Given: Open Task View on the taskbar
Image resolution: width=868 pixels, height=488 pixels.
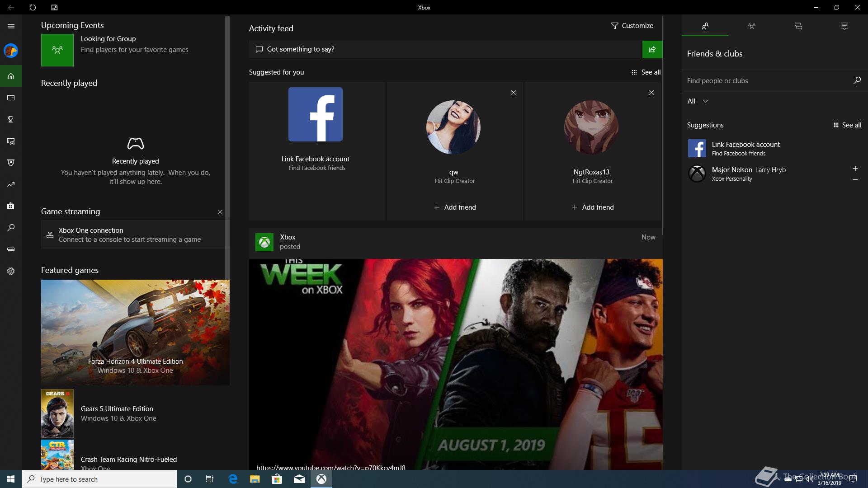Looking at the screenshot, I should click(210, 479).
